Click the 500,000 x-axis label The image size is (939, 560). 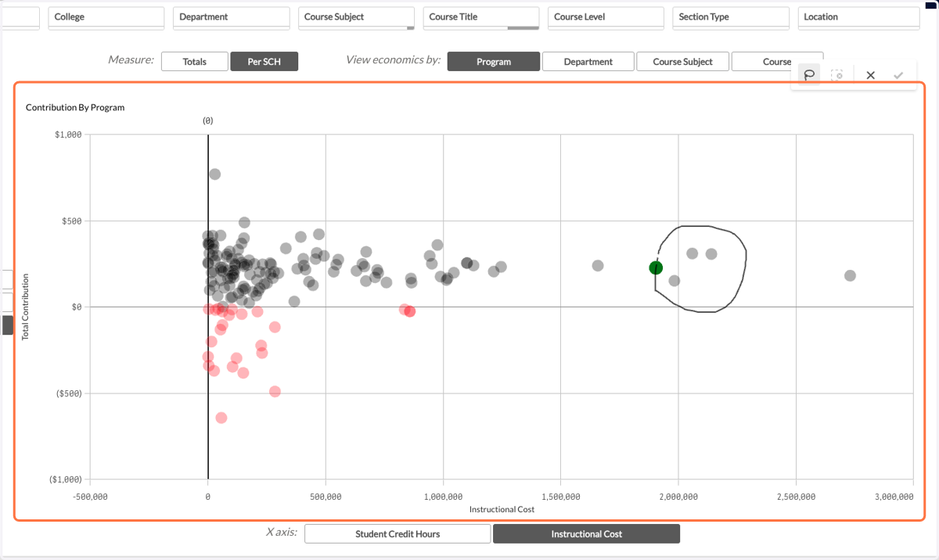pos(326,496)
